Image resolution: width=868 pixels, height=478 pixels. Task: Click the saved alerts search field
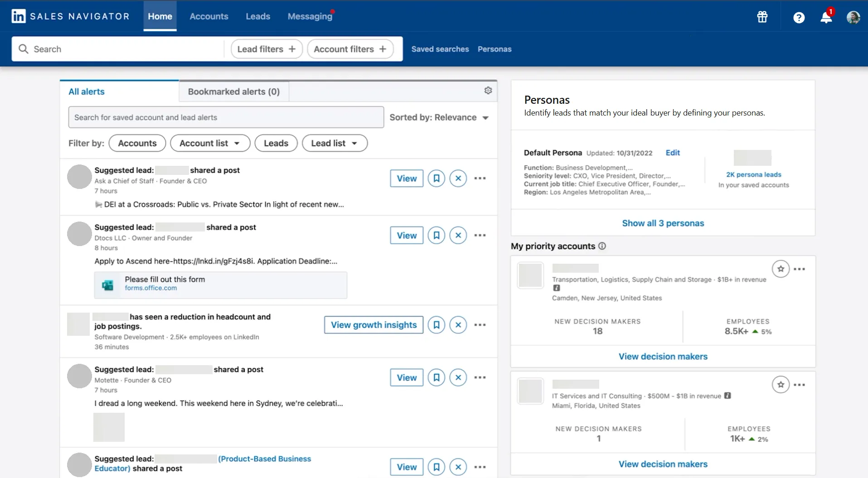[226, 117]
